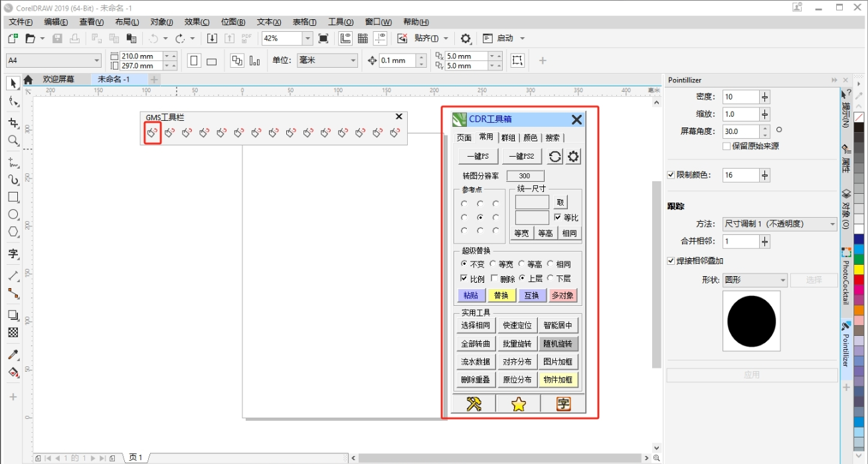Select the Freehand drawing tool
868x464 pixels.
click(13, 162)
